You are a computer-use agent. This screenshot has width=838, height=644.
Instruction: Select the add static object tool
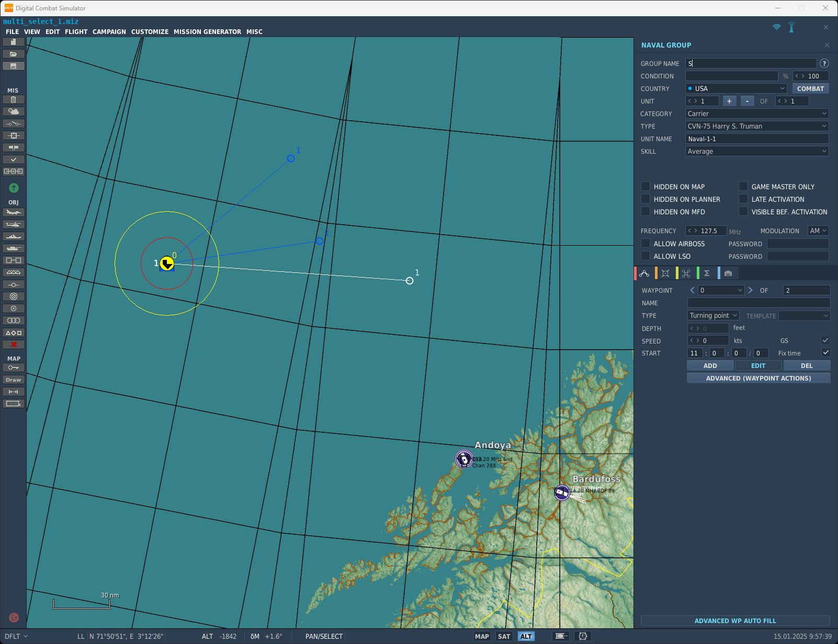pos(14,260)
